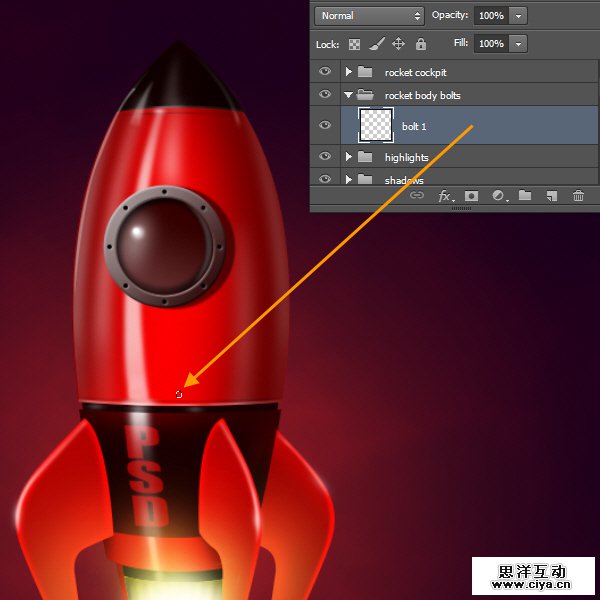Click the shadows group folder icon
Viewport: 600px width, 600px height.
pos(365,179)
